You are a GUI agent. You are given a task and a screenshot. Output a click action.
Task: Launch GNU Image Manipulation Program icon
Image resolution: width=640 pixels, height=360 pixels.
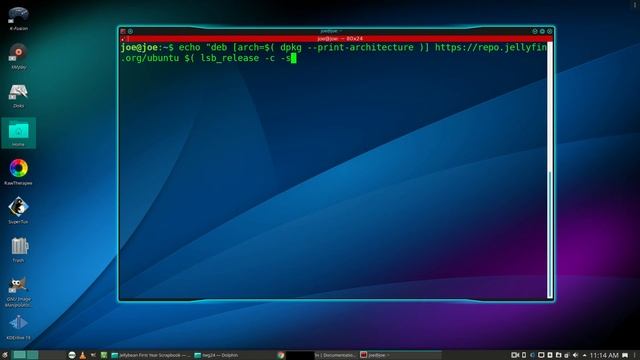(x=18, y=290)
